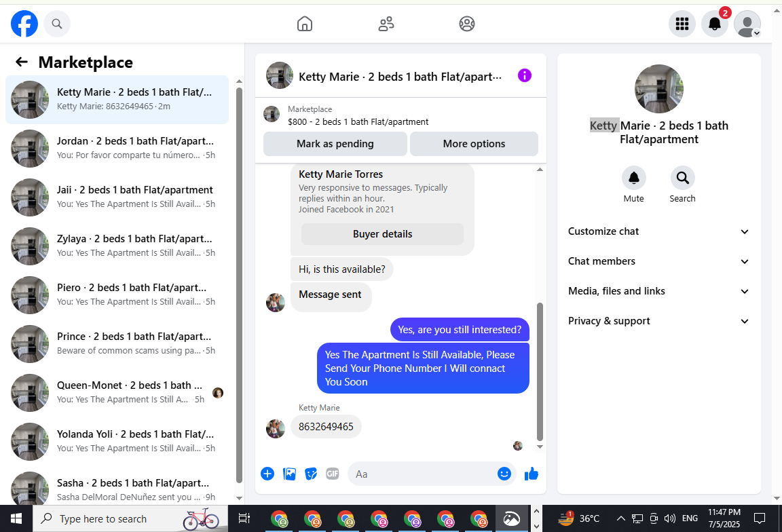782x532 pixels.
Task: Expand Privacy & support section
Action: [x=658, y=321]
